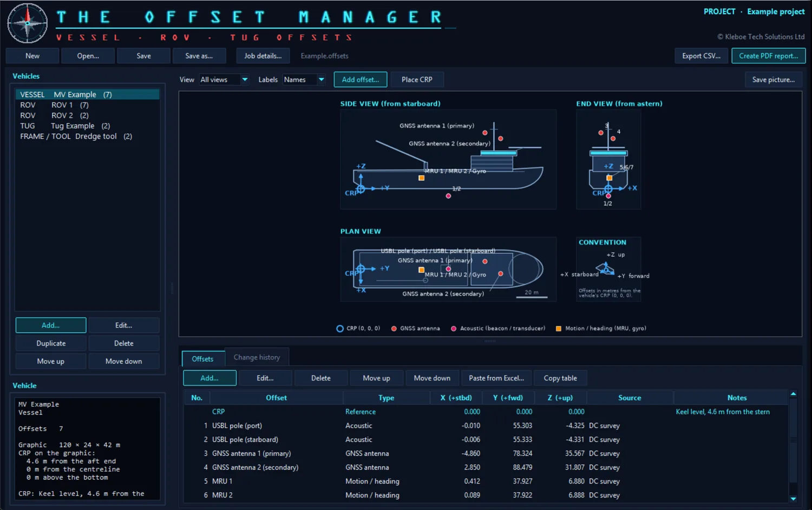Click Paste from Excel... button
The height and width of the screenshot is (510, 812).
496,378
